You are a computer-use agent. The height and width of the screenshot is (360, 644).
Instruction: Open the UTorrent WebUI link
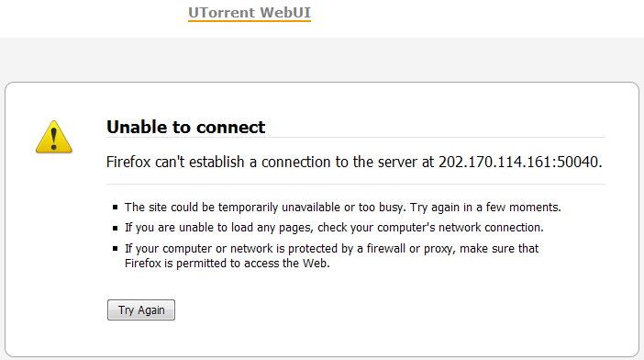click(x=250, y=13)
